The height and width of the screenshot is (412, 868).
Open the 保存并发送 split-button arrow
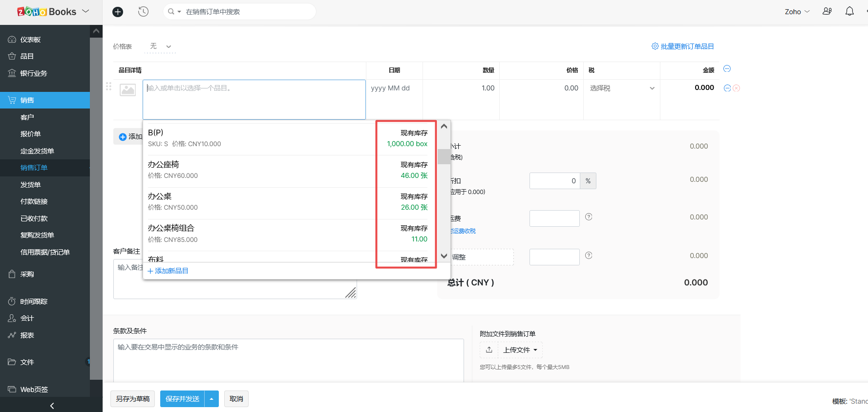(x=212, y=399)
